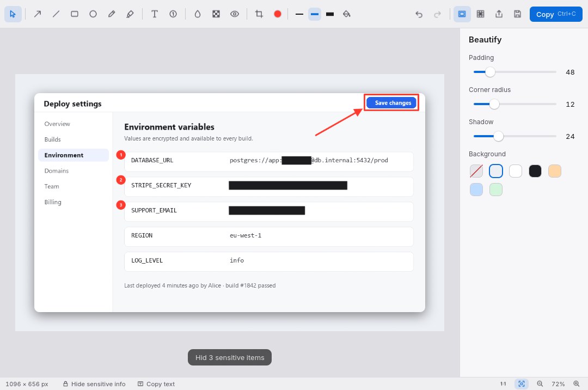
Task: Select the Ellipse shape tool
Action: [x=93, y=14]
